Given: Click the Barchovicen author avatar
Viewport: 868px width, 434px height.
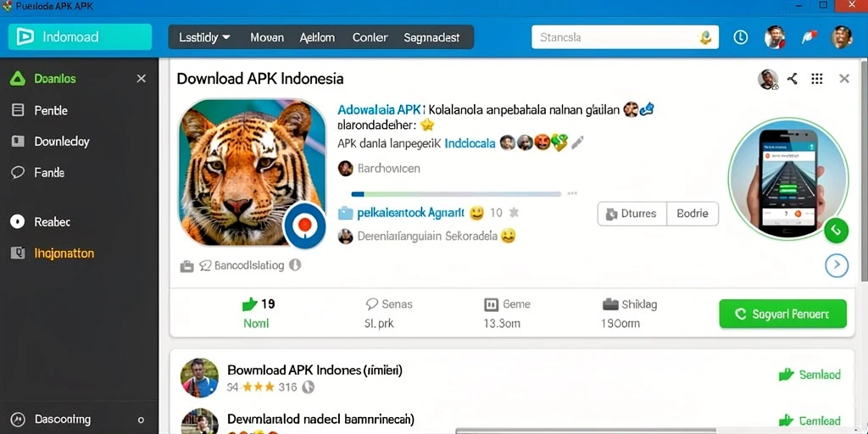Looking at the screenshot, I should 346,169.
